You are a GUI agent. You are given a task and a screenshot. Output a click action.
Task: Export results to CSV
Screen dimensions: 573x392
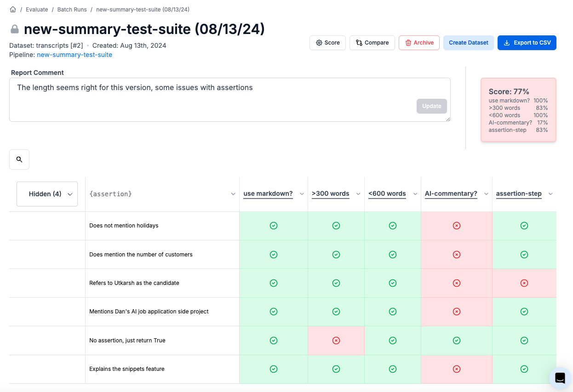point(527,43)
